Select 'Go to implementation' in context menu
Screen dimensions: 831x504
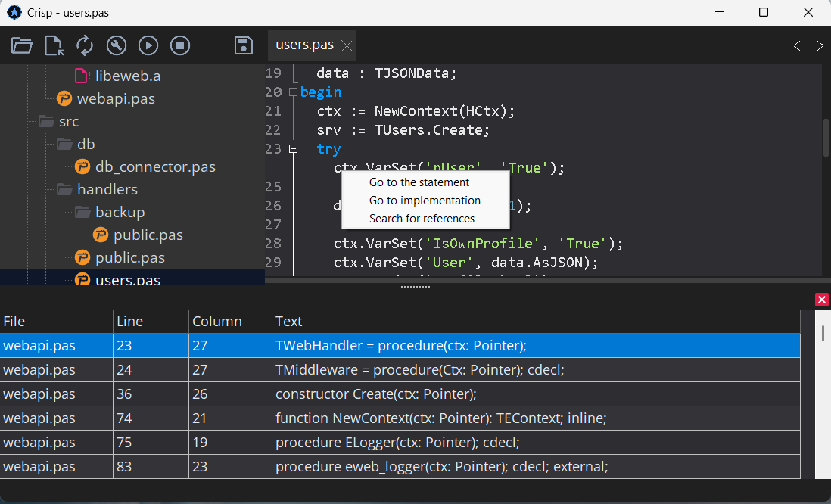(x=424, y=201)
